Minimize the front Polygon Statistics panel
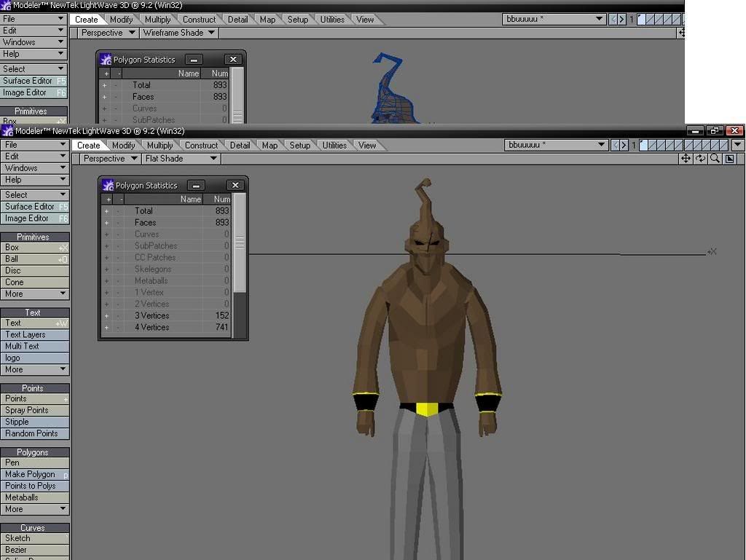 (x=196, y=186)
